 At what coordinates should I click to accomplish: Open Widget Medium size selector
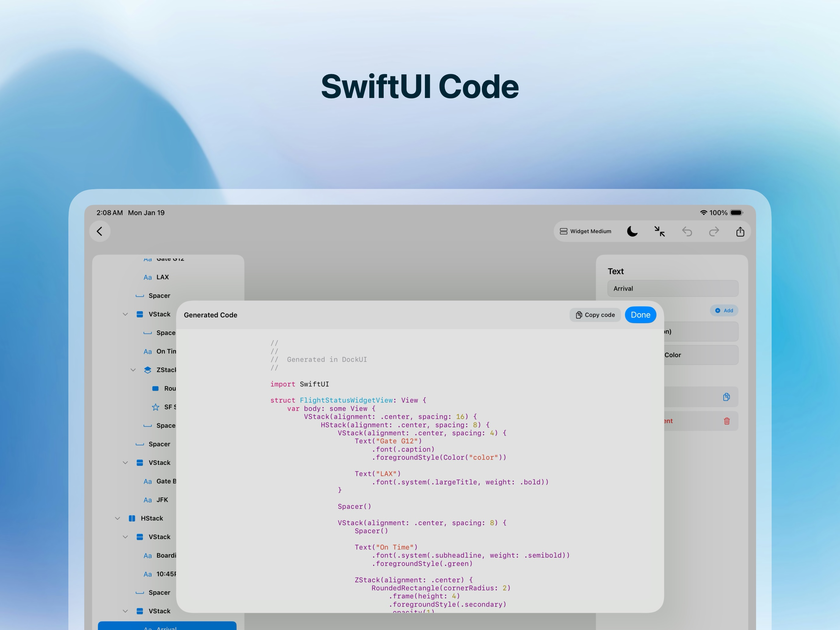(x=585, y=231)
